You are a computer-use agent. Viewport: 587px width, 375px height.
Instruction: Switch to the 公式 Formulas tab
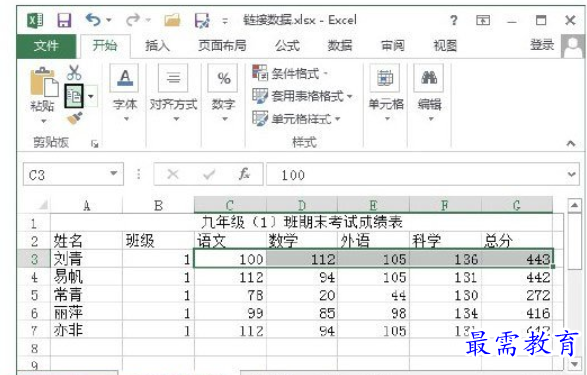coord(287,46)
